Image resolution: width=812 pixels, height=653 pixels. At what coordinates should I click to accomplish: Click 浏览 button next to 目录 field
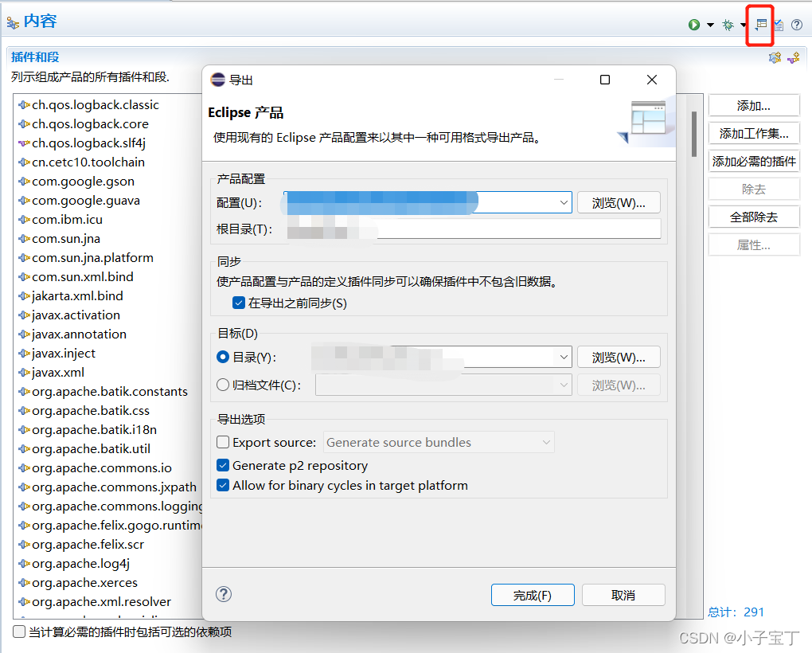tap(619, 357)
